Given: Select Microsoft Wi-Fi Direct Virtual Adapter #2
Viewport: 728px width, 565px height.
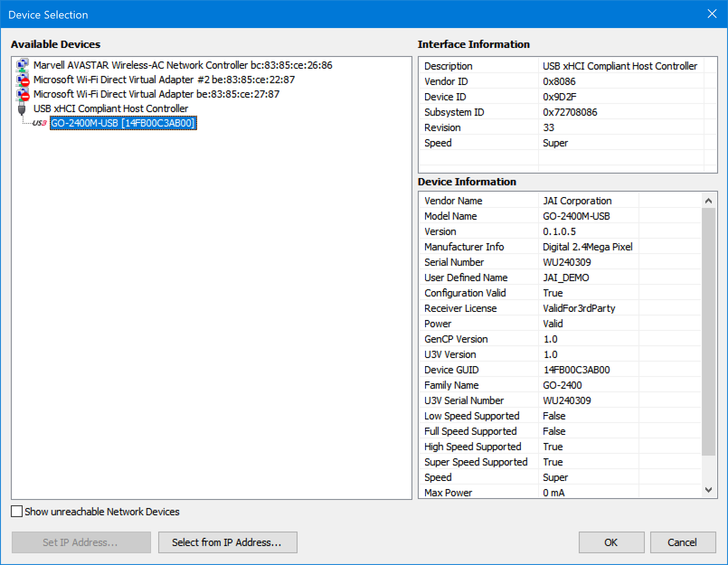Looking at the screenshot, I should 164,80.
